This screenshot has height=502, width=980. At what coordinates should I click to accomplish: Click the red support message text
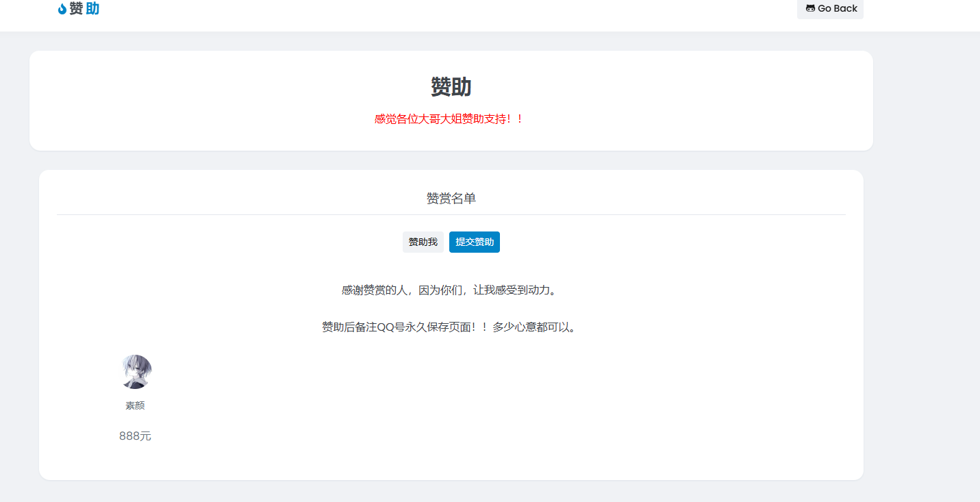pyautogui.click(x=451, y=118)
